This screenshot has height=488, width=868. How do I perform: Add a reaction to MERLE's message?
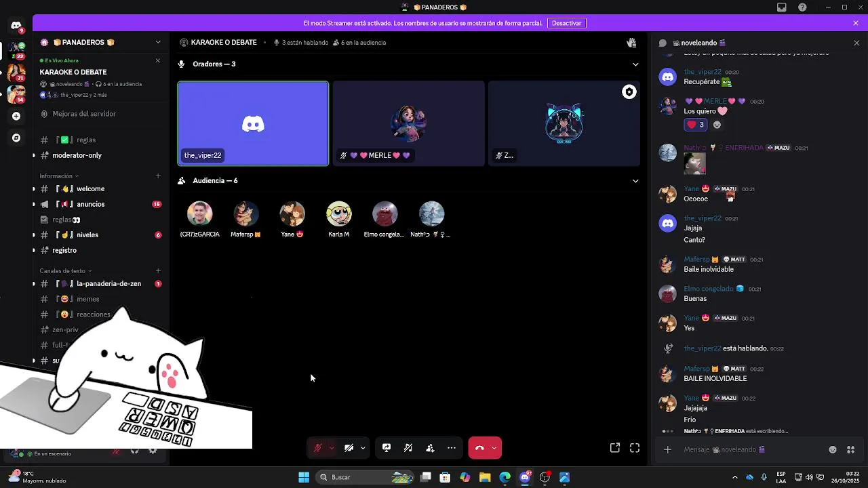(x=717, y=125)
